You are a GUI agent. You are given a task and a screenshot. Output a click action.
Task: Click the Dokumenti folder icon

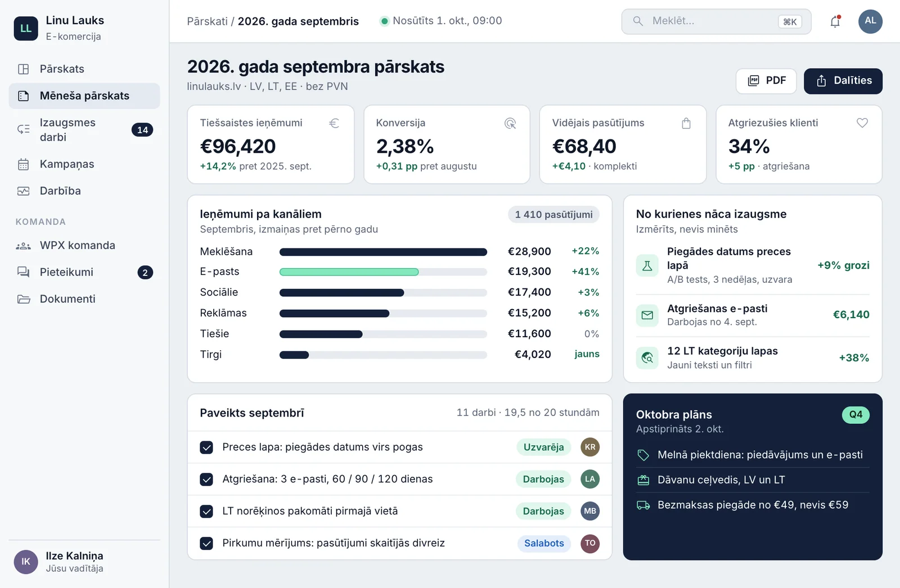[24, 299]
